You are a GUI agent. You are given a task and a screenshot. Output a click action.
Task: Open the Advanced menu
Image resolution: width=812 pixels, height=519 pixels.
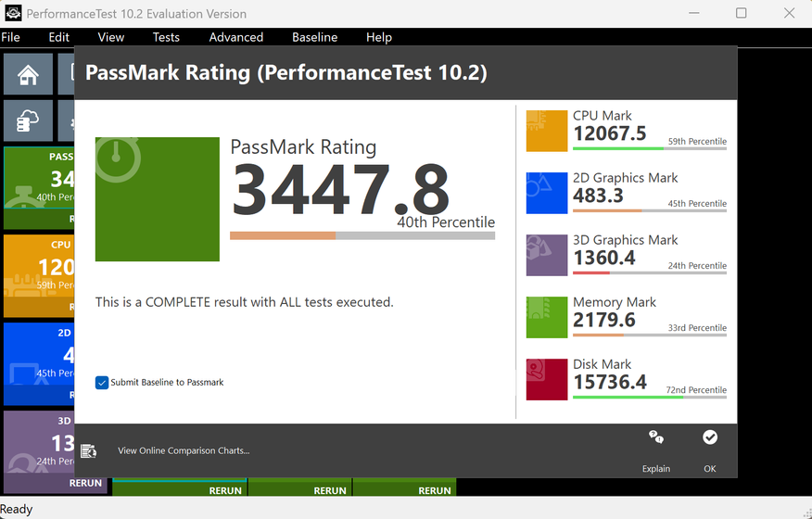pos(236,37)
